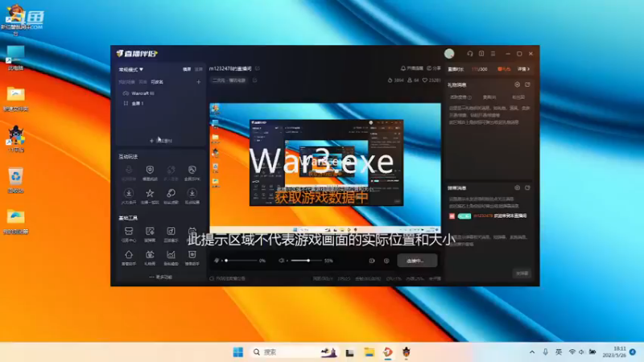
Task: Open the hamburger menu in title bar
Action: pos(493,54)
